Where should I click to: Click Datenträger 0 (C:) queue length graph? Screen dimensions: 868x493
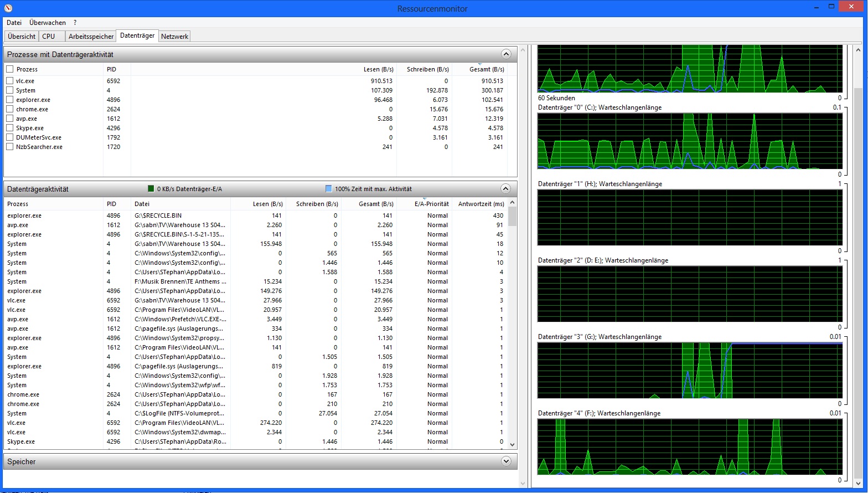point(690,141)
